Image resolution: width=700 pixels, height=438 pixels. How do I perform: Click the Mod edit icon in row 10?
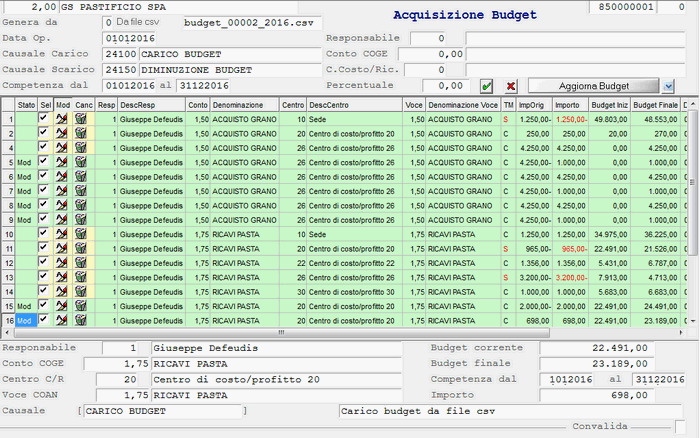tap(62, 234)
